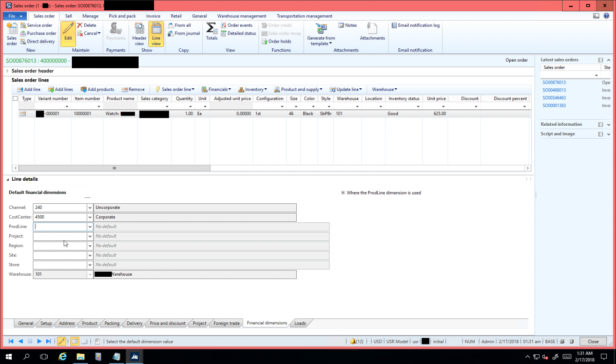Switch to the Price and discount tab
616x364 pixels.
tap(167, 323)
